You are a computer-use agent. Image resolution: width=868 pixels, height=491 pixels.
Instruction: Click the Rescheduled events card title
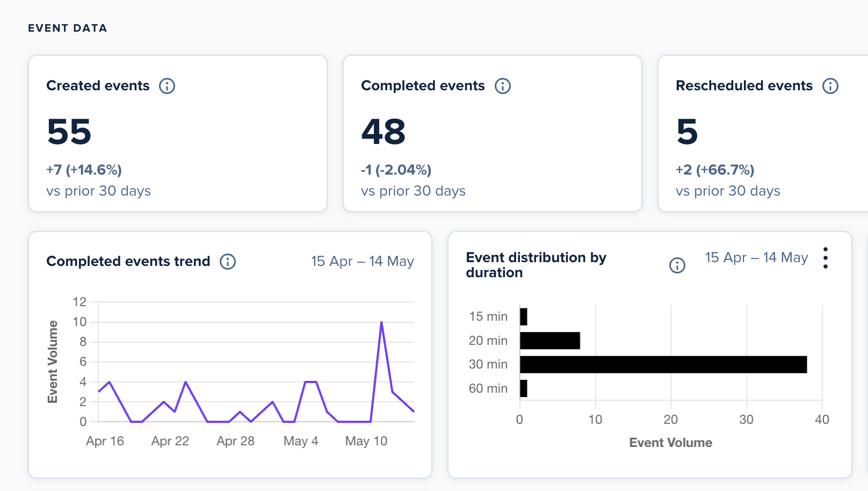(x=744, y=85)
